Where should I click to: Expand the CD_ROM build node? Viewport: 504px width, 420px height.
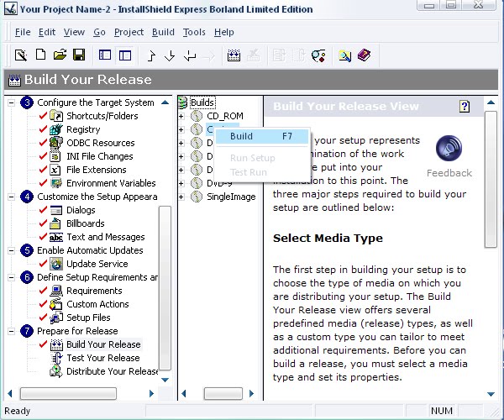181,116
